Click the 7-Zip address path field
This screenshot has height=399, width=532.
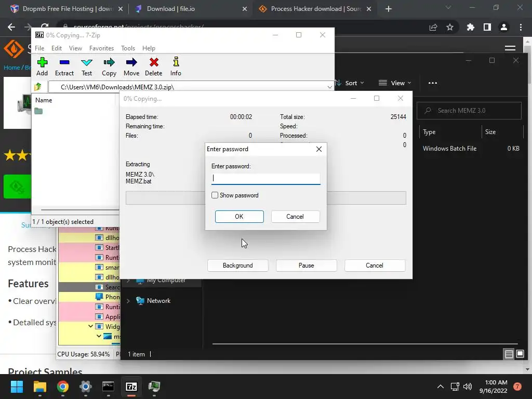(x=188, y=87)
